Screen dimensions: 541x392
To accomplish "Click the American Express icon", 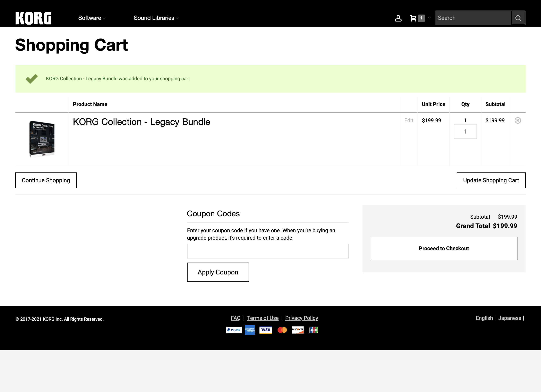I will pyautogui.click(x=250, y=330).
